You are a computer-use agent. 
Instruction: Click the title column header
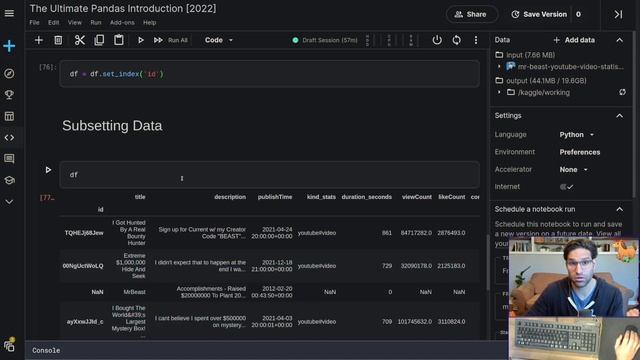[140, 197]
